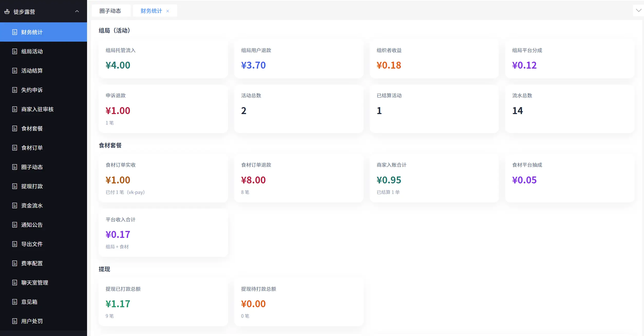Viewport: 644px width, 336px height.
Task: Click the 提现 section heading
Action: (104, 269)
